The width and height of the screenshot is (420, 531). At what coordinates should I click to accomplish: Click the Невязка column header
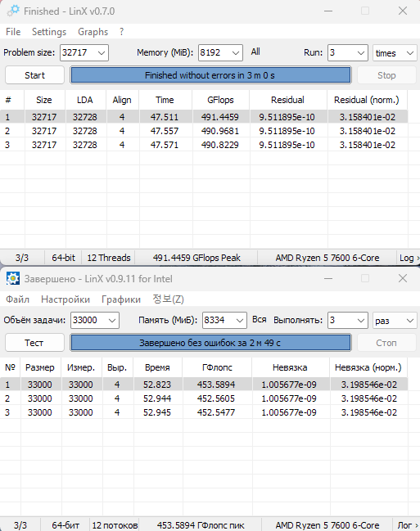click(x=290, y=367)
